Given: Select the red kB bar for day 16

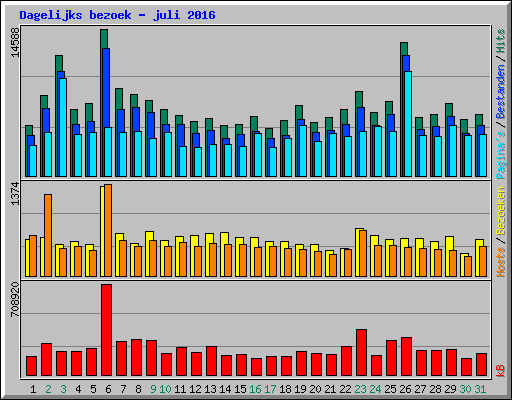Looking at the screenshot, I should 256,367.
